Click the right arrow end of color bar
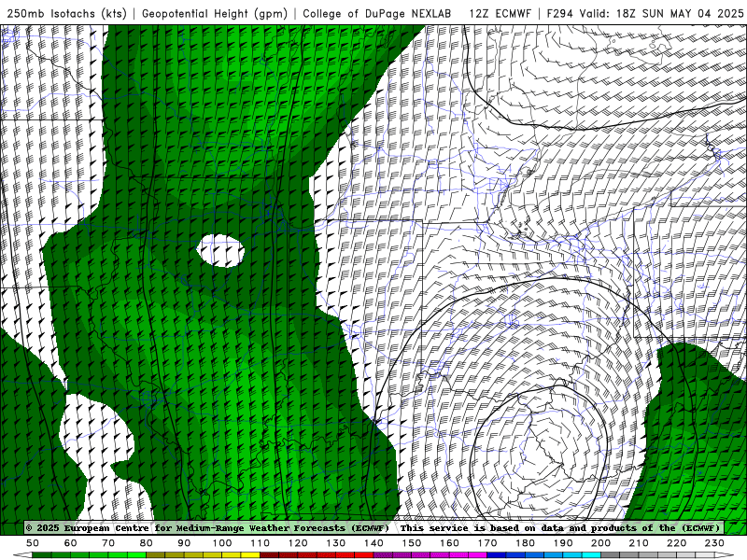The width and height of the screenshot is (747, 560). 725,555
